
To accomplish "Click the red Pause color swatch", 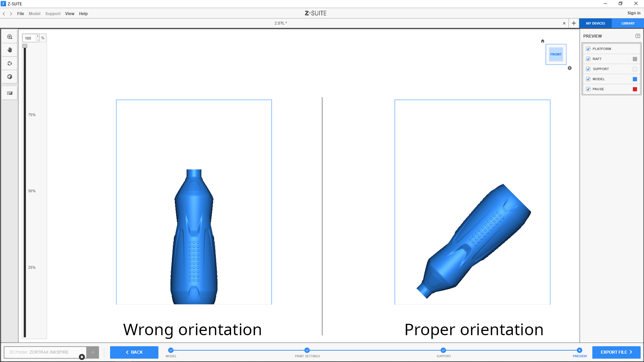I will tap(635, 89).
